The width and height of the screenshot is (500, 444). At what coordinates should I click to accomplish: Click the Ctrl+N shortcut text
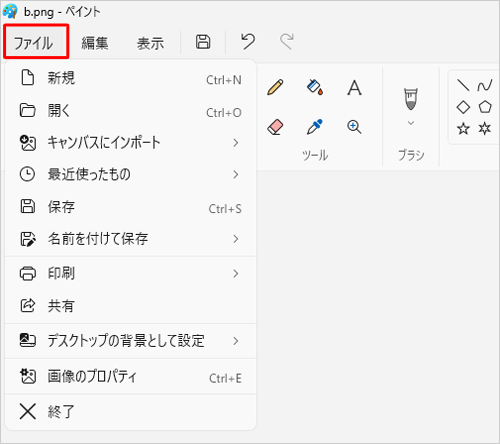224,80
